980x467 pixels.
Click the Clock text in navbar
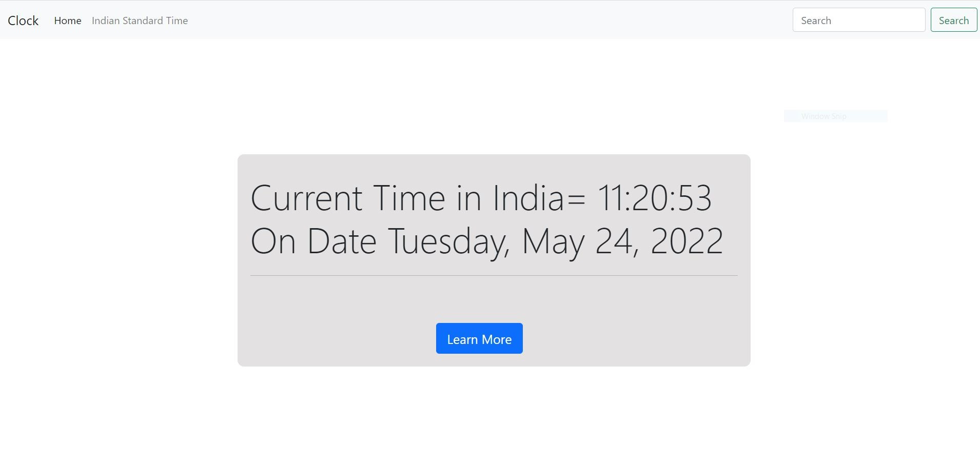(23, 20)
